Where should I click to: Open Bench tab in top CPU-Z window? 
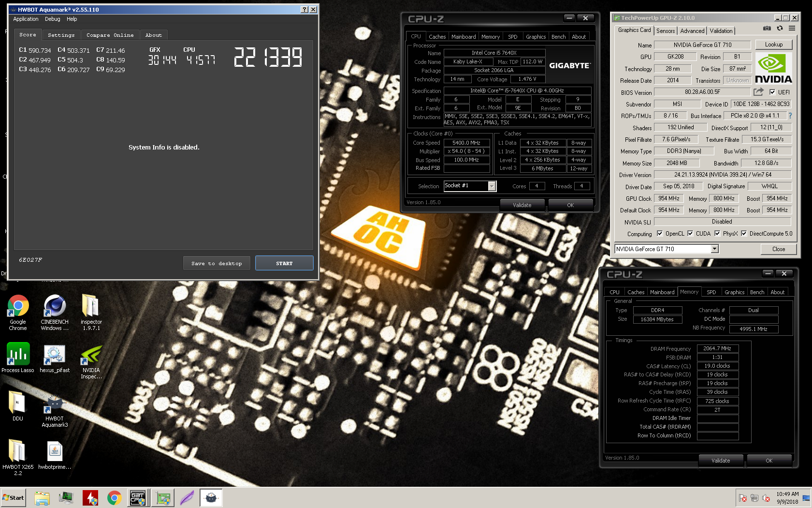point(558,37)
